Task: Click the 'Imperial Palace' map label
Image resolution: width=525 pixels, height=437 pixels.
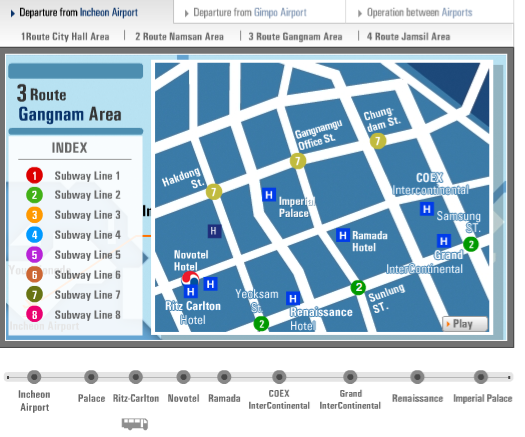Action: click(x=297, y=207)
